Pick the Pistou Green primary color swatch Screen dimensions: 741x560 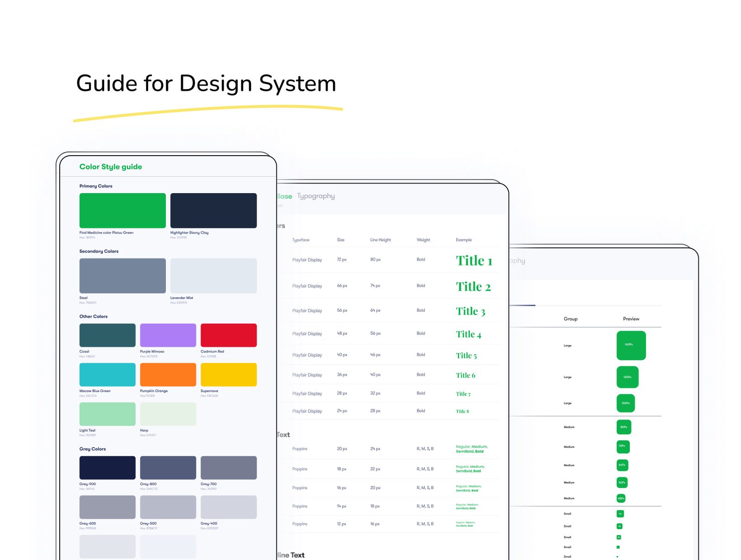[x=122, y=210]
